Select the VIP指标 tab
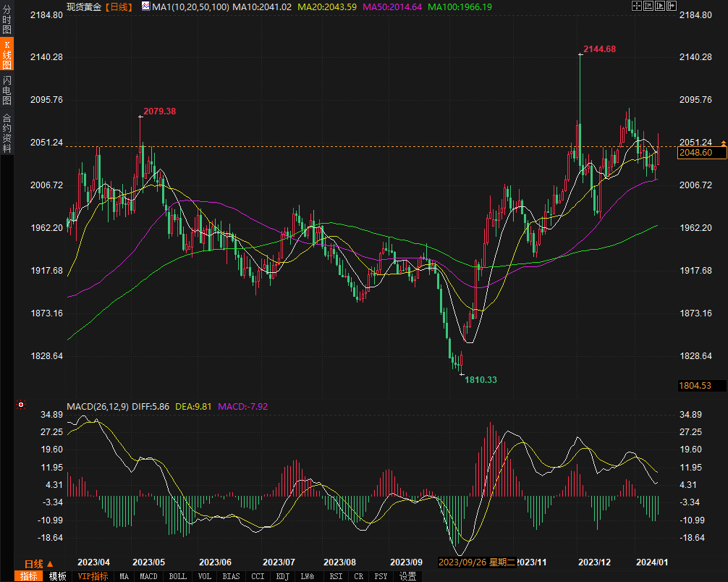Screen dimensions: 728x582 93,576
